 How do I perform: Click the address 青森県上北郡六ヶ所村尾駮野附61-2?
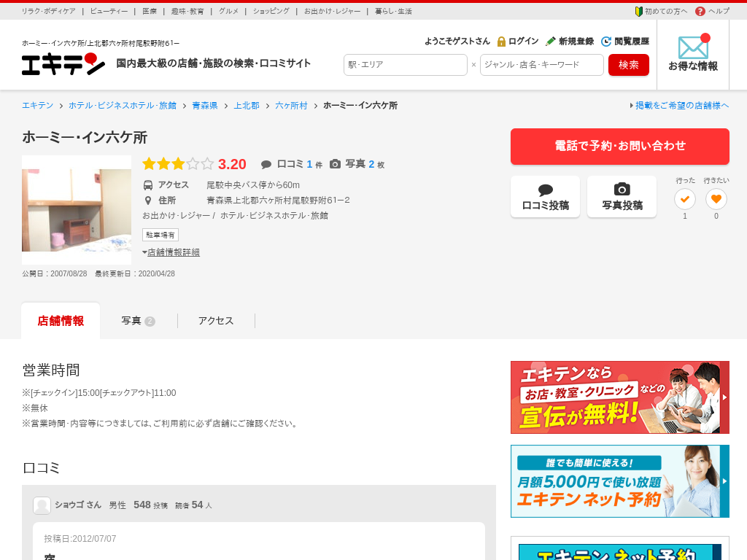(278, 201)
